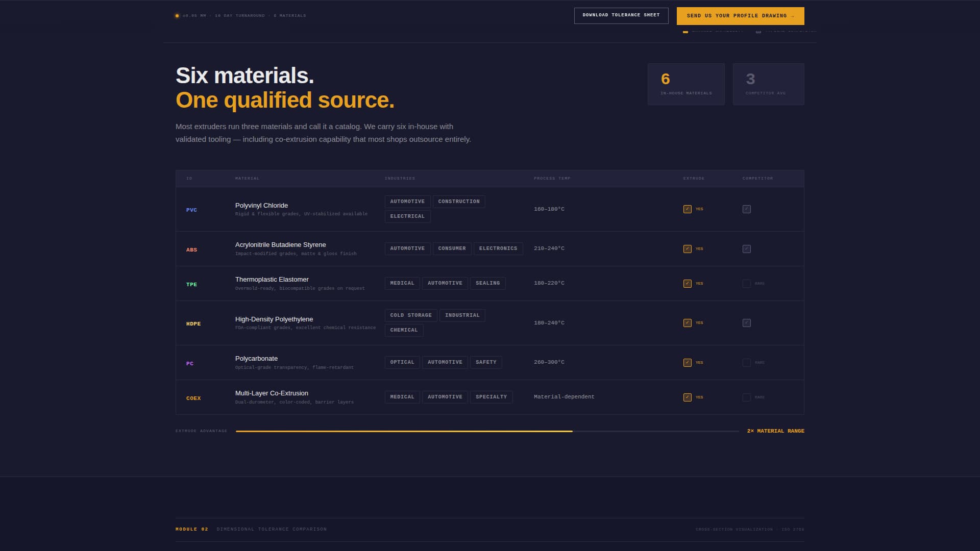
Task: Click the 6 IN-HOUSE MATERIALS stat card
Action: (685, 84)
